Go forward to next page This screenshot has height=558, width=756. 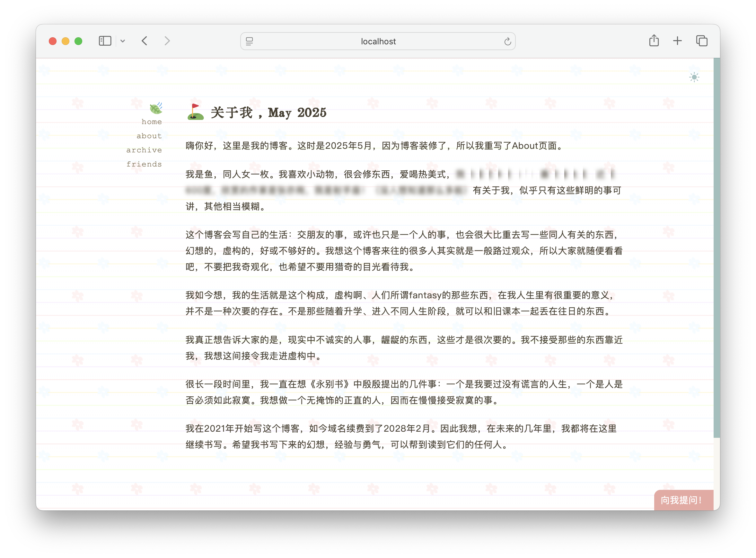pos(167,41)
